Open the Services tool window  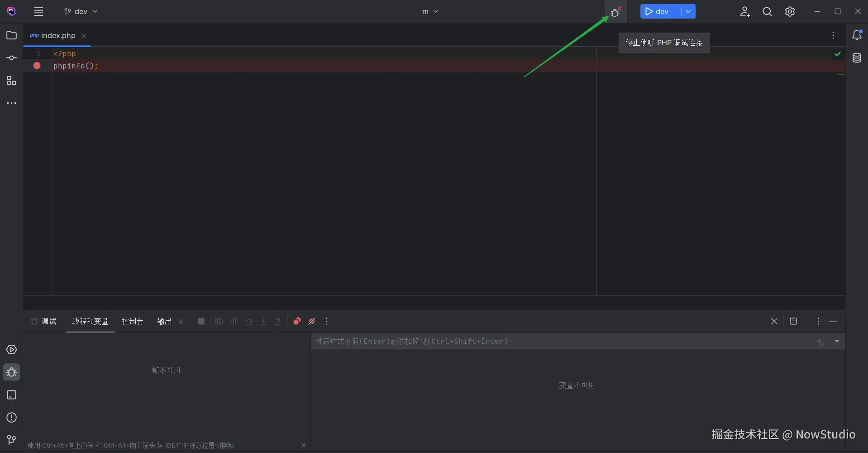pos(12,350)
